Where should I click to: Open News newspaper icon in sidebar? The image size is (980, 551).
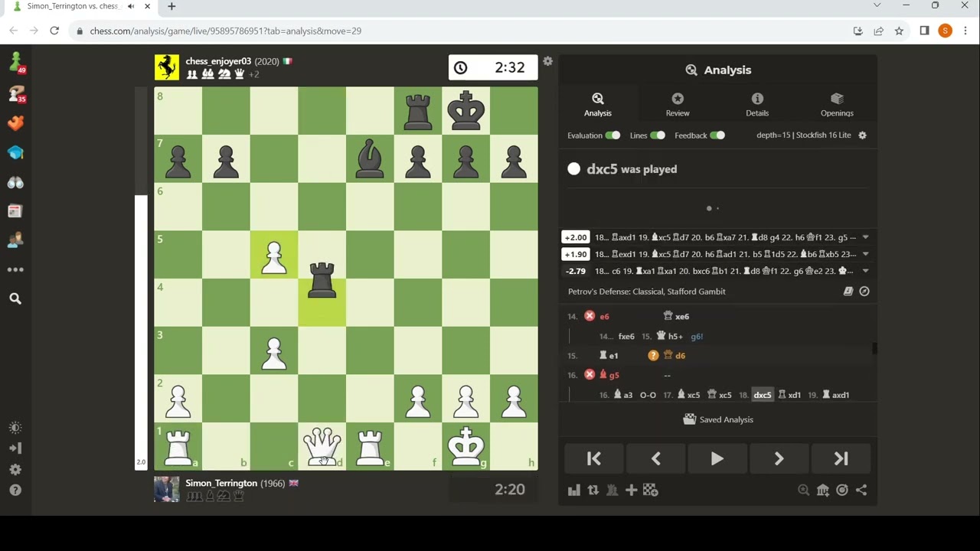(15, 211)
